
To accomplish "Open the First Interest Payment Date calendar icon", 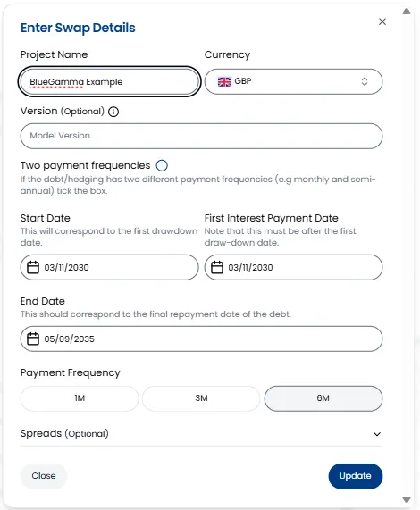I will 217,267.
